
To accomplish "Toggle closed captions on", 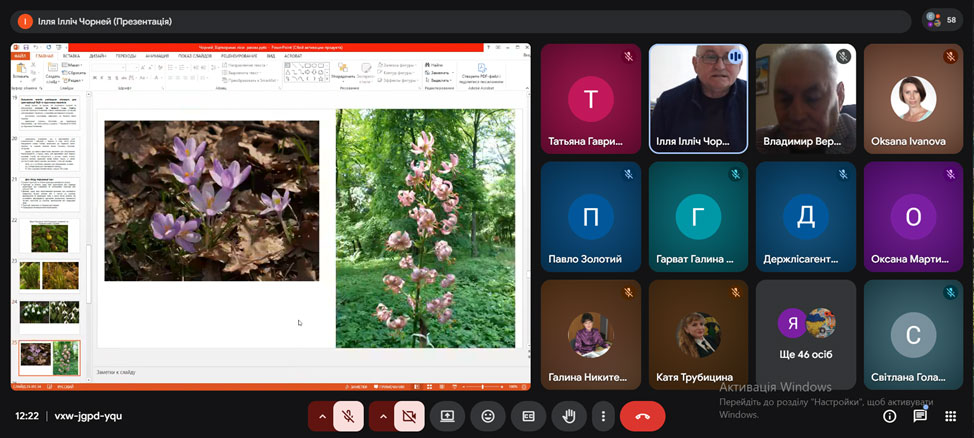I will (528, 415).
